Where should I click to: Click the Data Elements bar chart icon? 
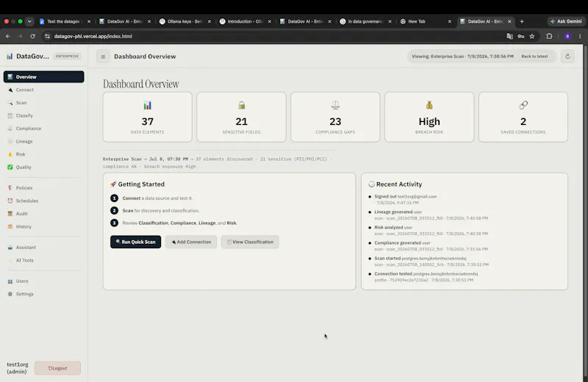[x=148, y=105]
